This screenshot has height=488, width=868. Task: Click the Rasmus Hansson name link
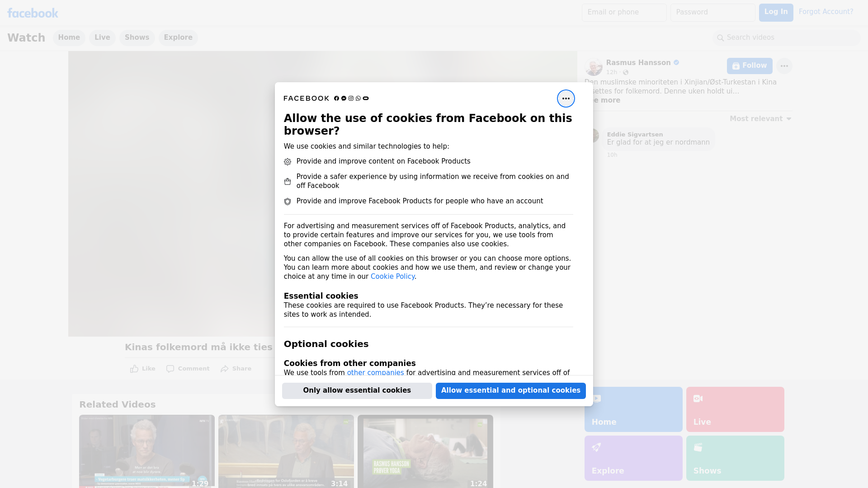(638, 63)
